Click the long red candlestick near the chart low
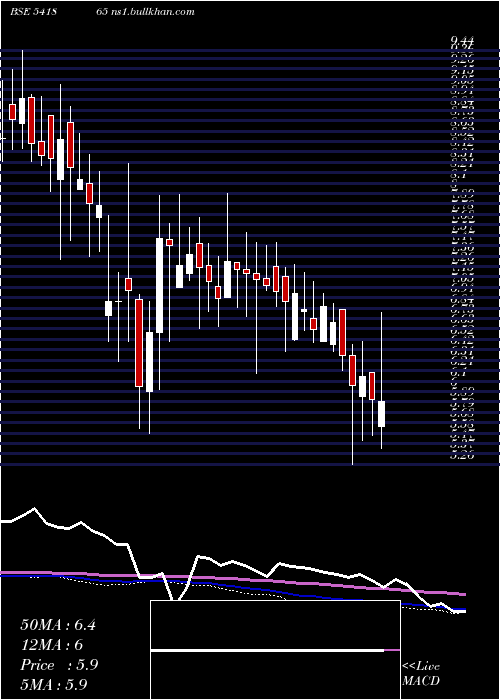The image size is (500, 700). point(139,343)
